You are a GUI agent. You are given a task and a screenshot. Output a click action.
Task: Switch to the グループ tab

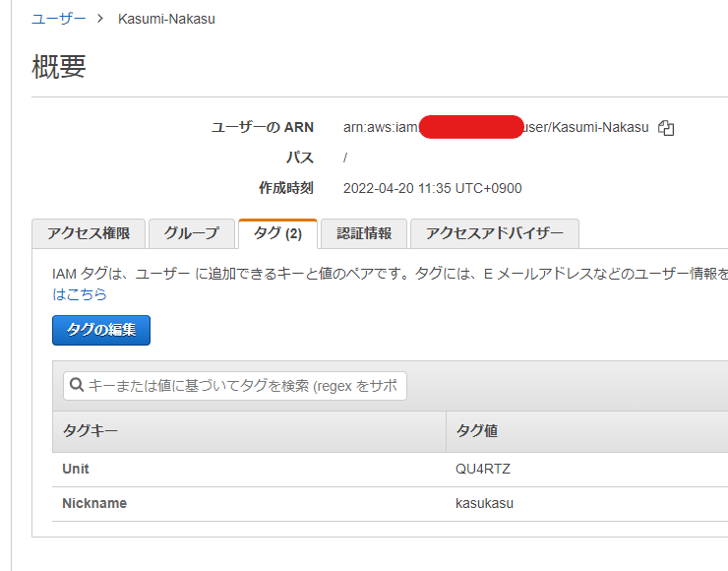click(191, 233)
